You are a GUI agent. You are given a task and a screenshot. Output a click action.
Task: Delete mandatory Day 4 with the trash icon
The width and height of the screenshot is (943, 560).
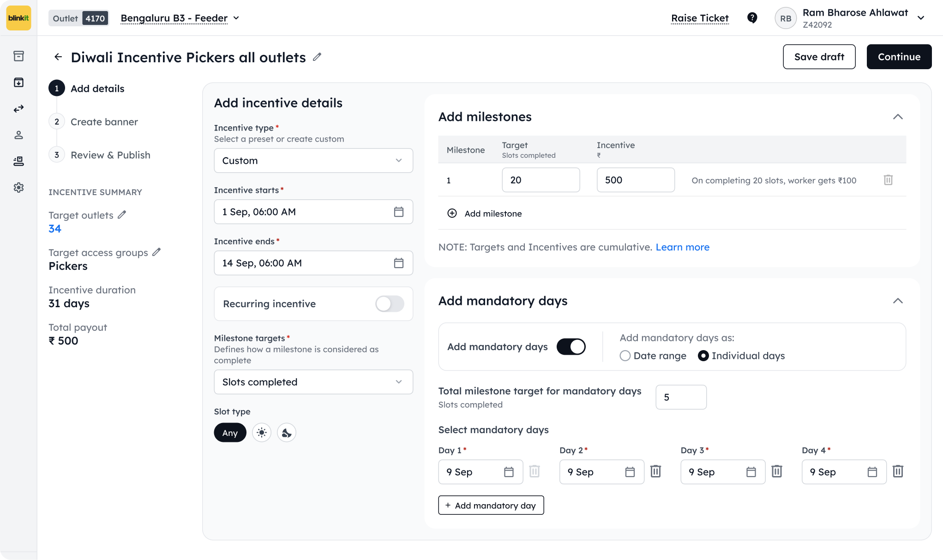[898, 471]
